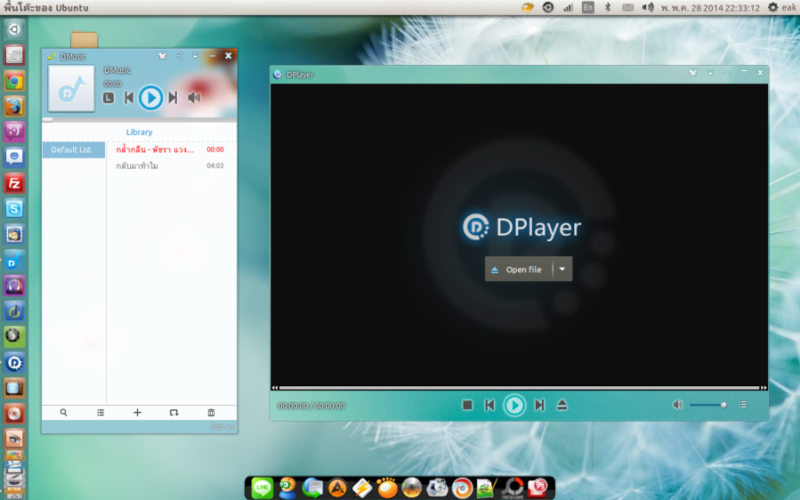The image size is (800, 500).
Task: Skip to previous track in DMusic
Action: 129,97
